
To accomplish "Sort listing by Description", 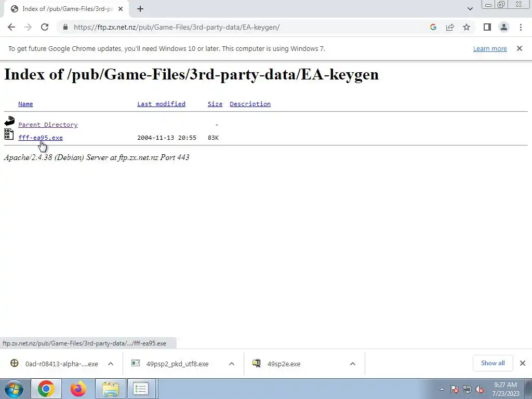I will pos(250,104).
